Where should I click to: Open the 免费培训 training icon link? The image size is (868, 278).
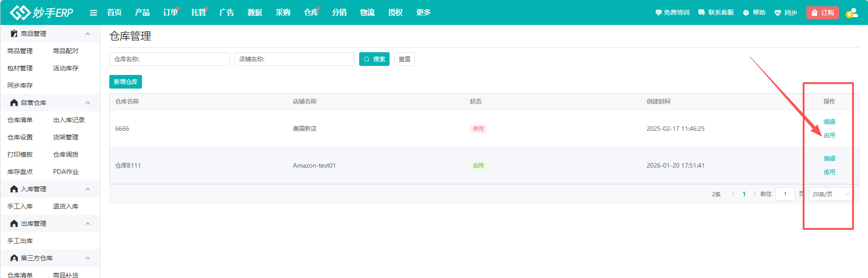[658, 13]
